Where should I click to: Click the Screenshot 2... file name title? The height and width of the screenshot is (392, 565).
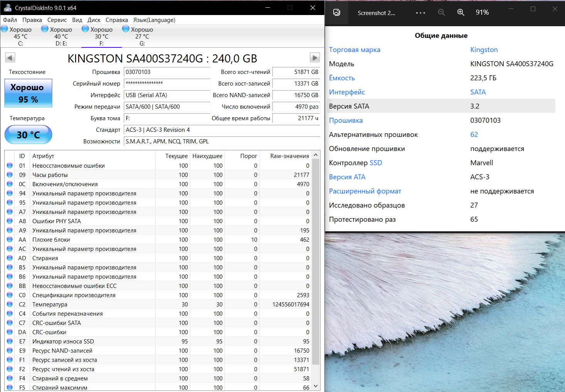pyautogui.click(x=376, y=13)
